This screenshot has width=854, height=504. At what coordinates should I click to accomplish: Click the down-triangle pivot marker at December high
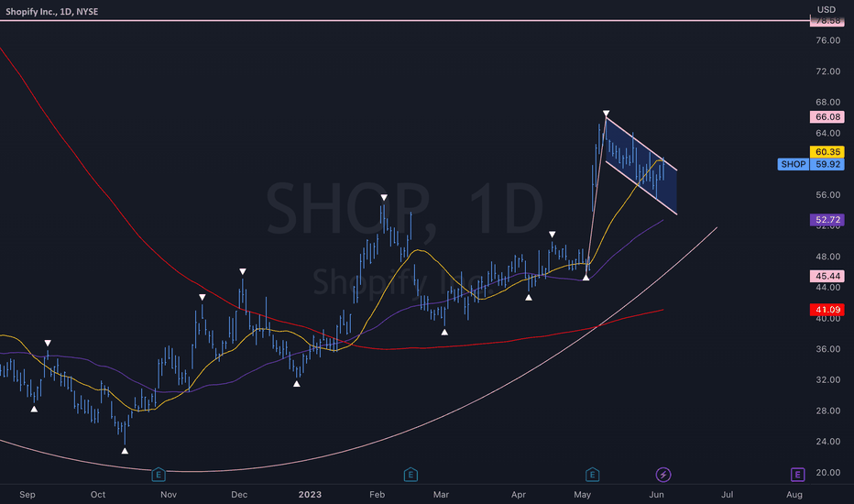(243, 271)
